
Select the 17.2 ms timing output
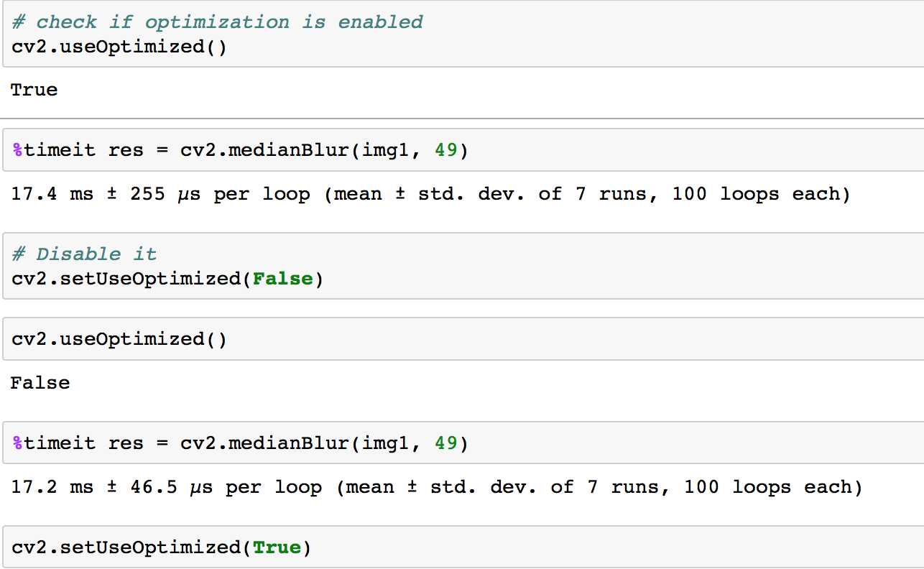pyautogui.click(x=436, y=487)
